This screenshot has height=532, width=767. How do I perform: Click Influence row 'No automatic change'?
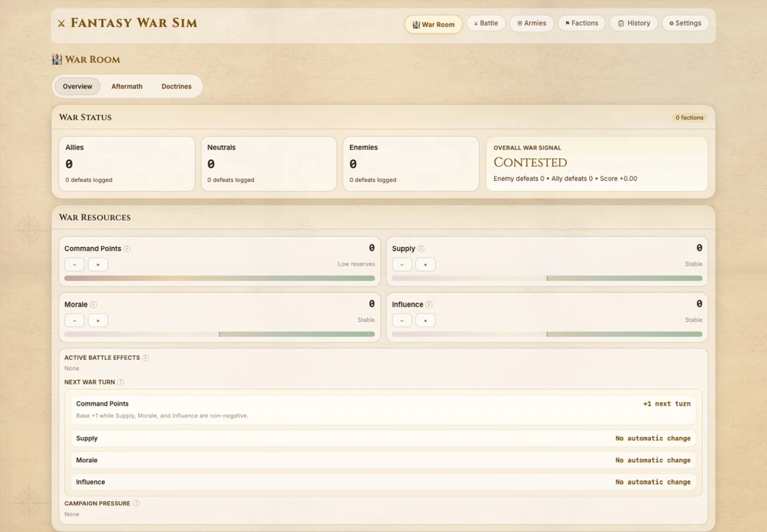(653, 482)
